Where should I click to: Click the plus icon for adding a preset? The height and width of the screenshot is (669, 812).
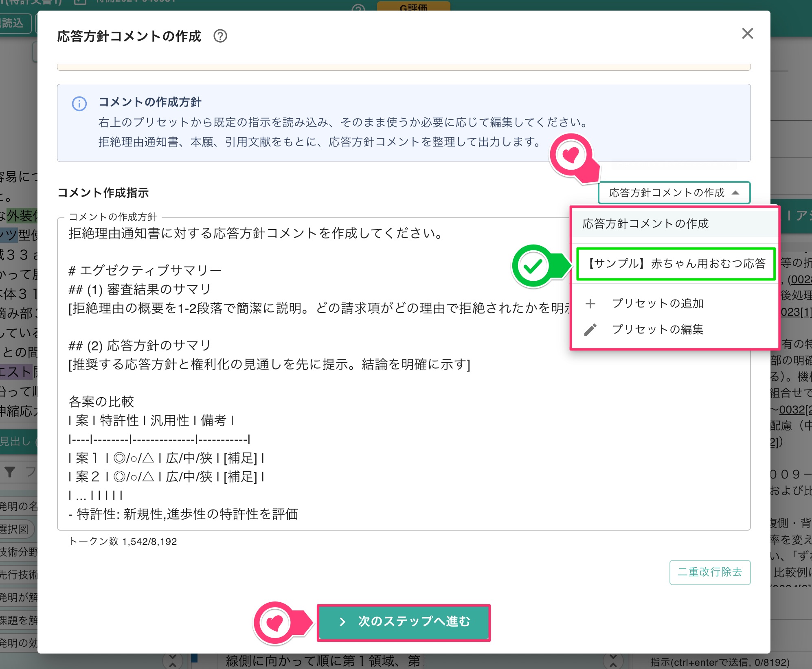[x=590, y=304]
